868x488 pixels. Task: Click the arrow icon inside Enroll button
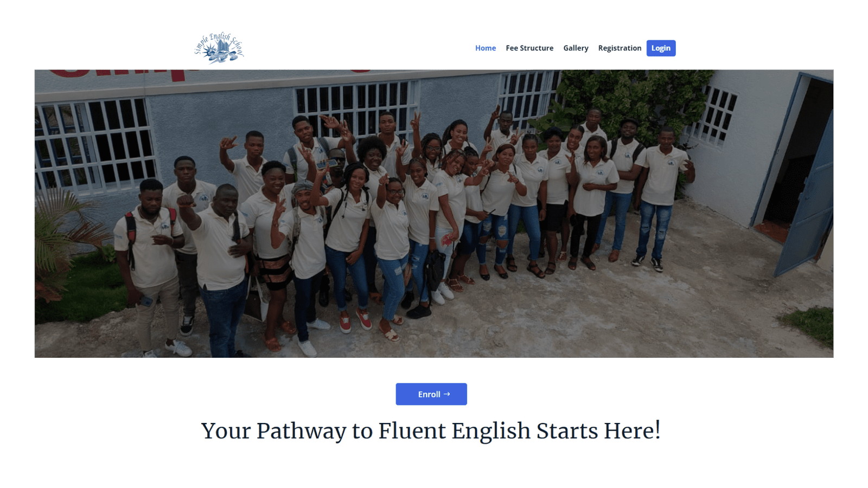coord(447,394)
